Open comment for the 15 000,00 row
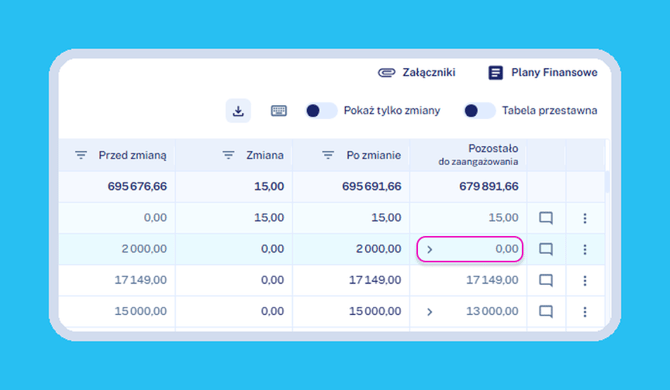The image size is (670, 390). [546, 311]
